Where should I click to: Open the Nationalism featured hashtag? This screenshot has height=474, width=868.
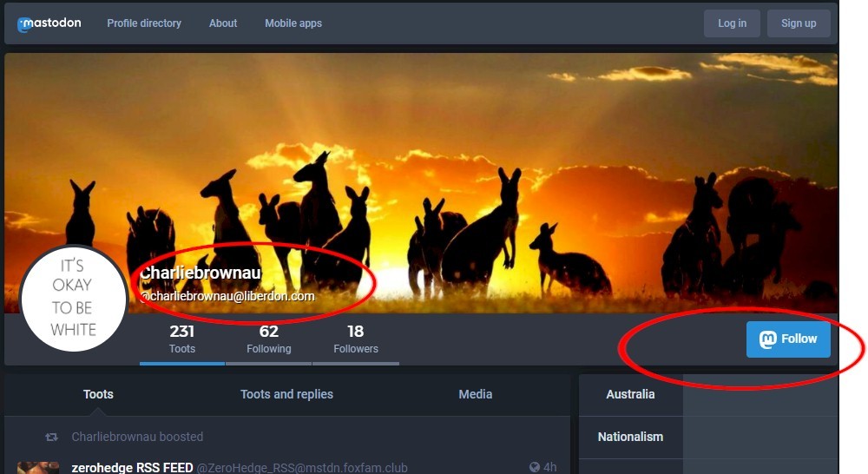[x=630, y=437]
